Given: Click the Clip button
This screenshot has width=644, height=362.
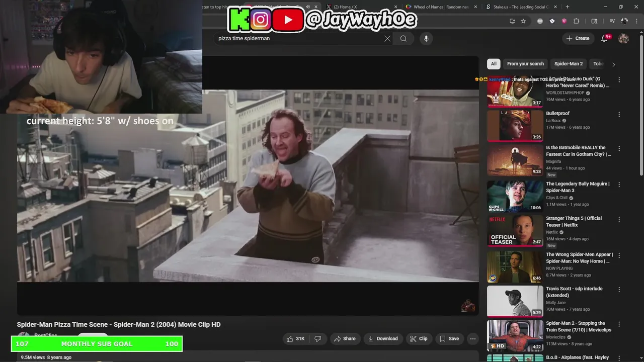Looking at the screenshot, I should (419, 339).
